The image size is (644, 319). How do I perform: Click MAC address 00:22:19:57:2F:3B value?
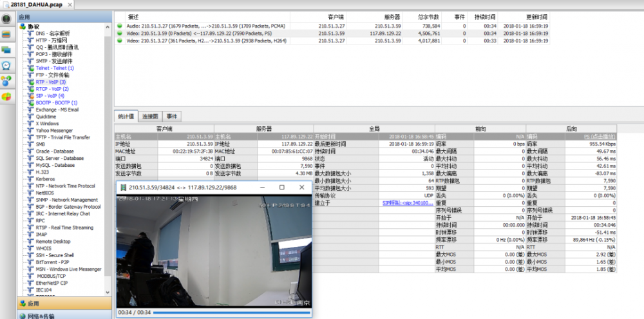(x=193, y=151)
